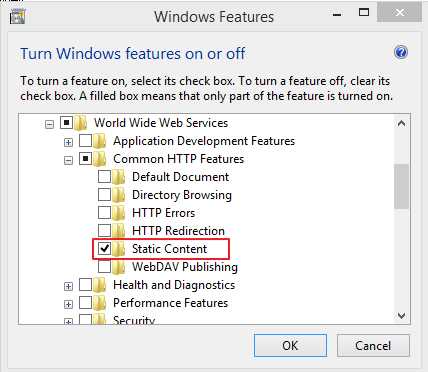428x372 pixels.
Task: Expand Health and Diagnostics node
Action: tap(68, 286)
